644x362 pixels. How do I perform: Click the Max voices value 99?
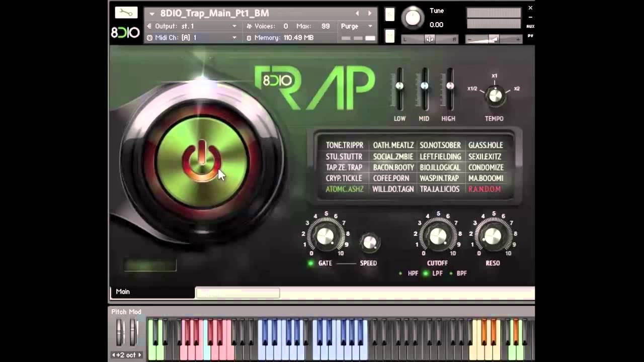coord(326,26)
